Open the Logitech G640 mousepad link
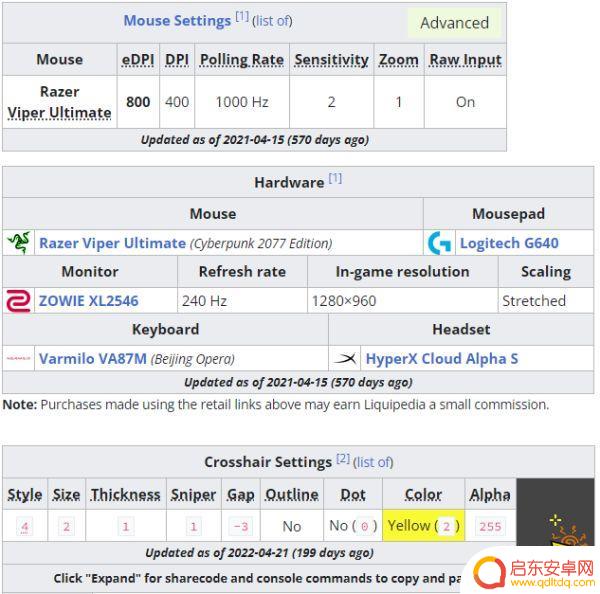The width and height of the screenshot is (600, 594). coord(509,243)
